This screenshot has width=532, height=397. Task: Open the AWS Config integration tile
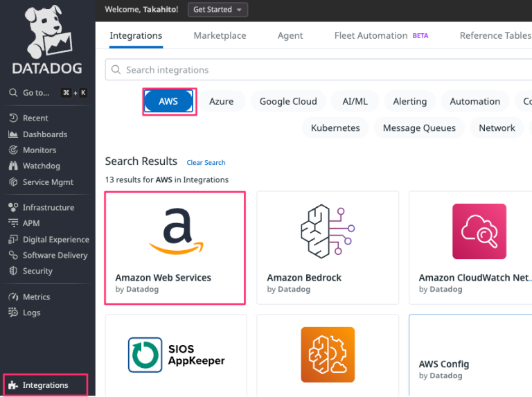(470, 355)
